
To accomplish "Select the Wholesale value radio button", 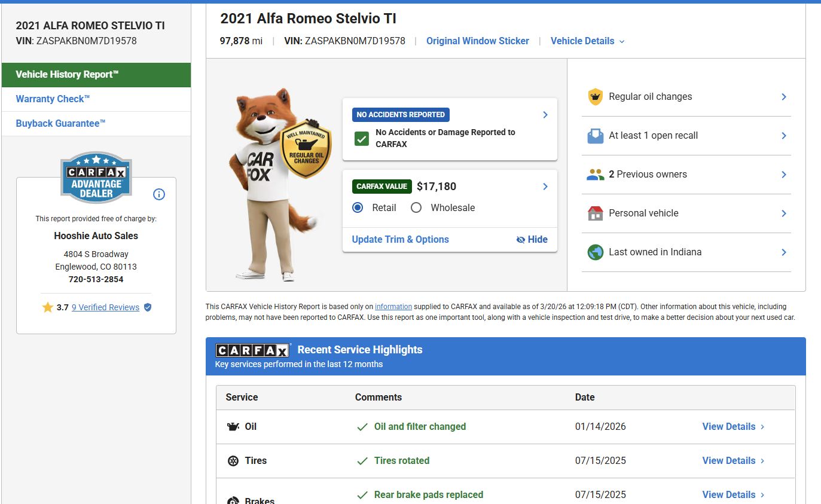I will pos(416,207).
